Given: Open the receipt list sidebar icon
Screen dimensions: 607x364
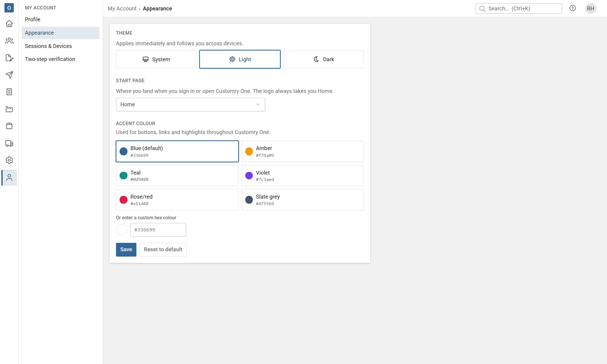Looking at the screenshot, I should click(9, 92).
